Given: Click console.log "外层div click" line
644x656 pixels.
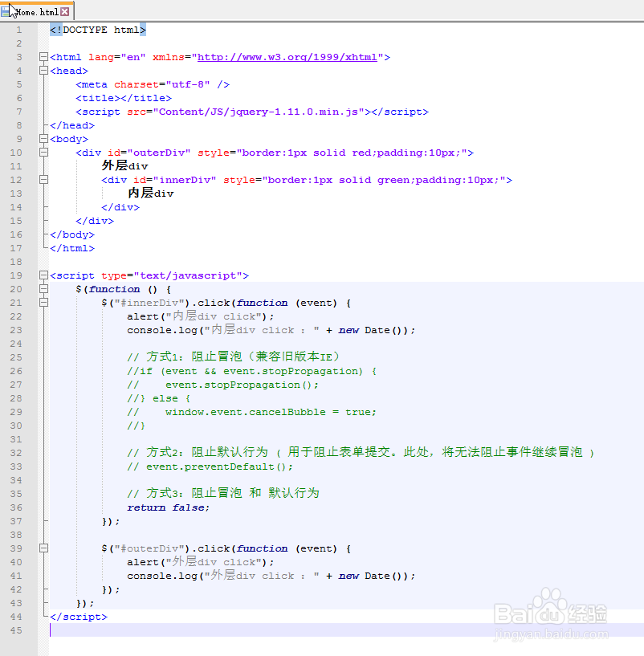Looking at the screenshot, I should point(271,575).
